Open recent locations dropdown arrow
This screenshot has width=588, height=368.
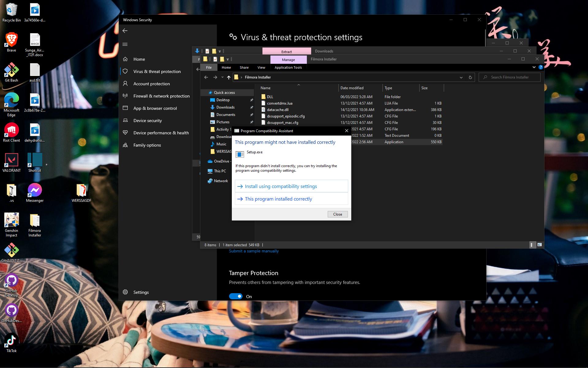[222, 77]
